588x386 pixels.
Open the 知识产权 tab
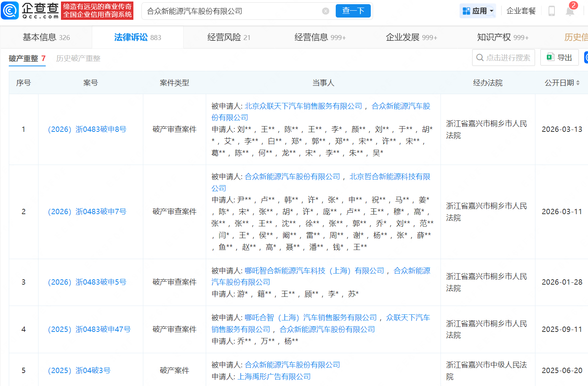coord(502,37)
